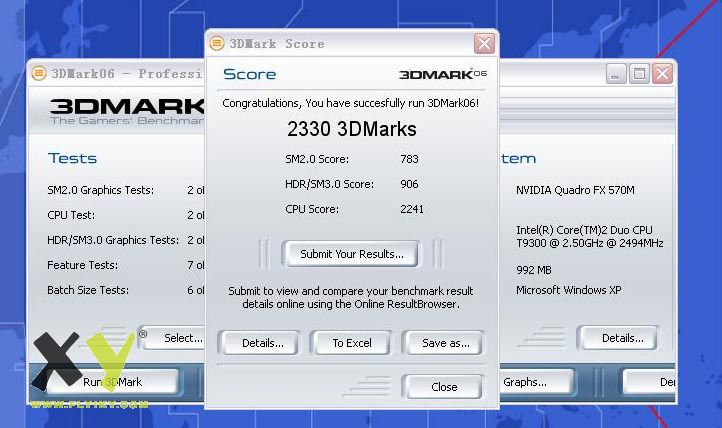Screen dimensions: 722x428
Task: Click CPU Test label in Tests
Action: coord(71,215)
